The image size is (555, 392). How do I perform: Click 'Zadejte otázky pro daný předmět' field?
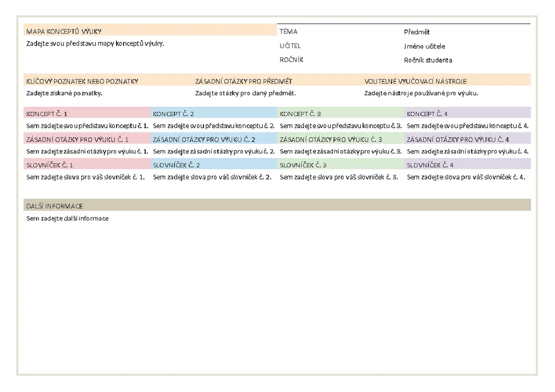[x=245, y=93]
